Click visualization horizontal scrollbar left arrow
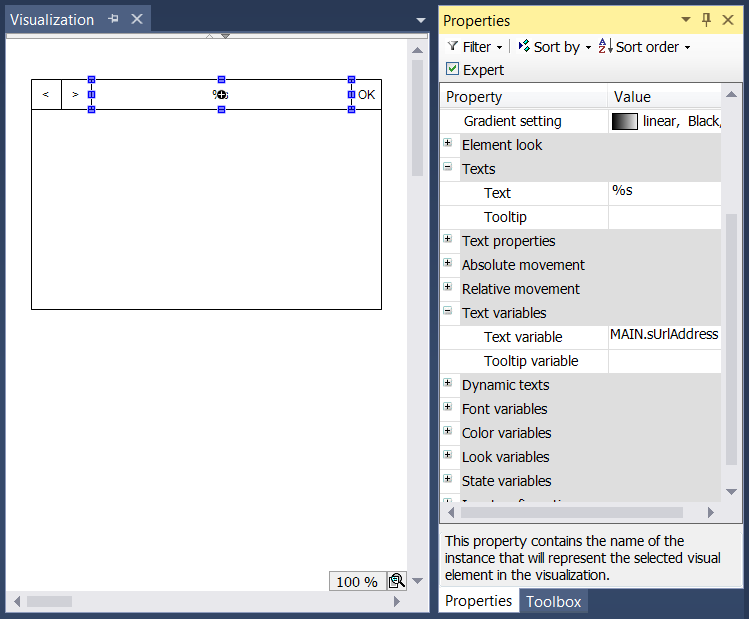 pyautogui.click(x=17, y=601)
